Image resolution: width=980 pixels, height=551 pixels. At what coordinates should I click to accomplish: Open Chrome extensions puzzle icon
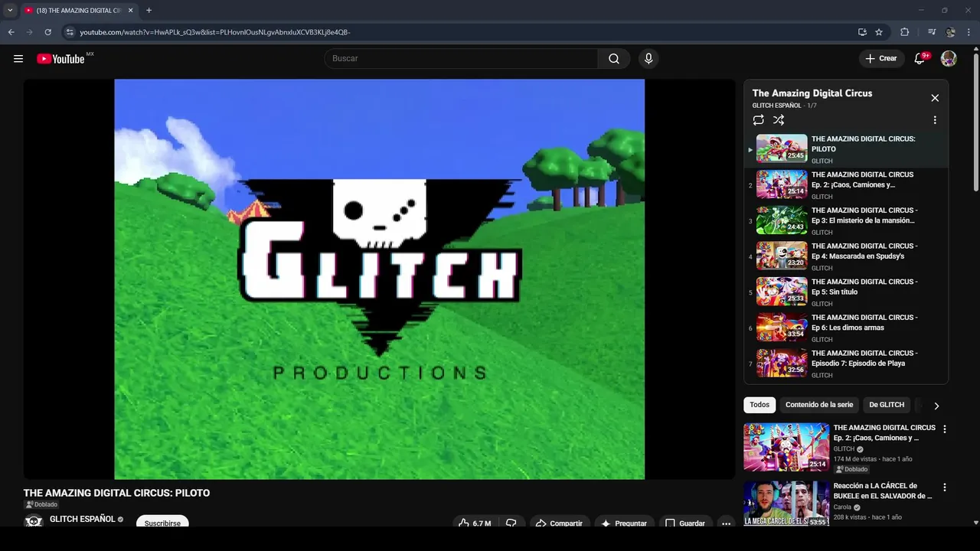[905, 32]
